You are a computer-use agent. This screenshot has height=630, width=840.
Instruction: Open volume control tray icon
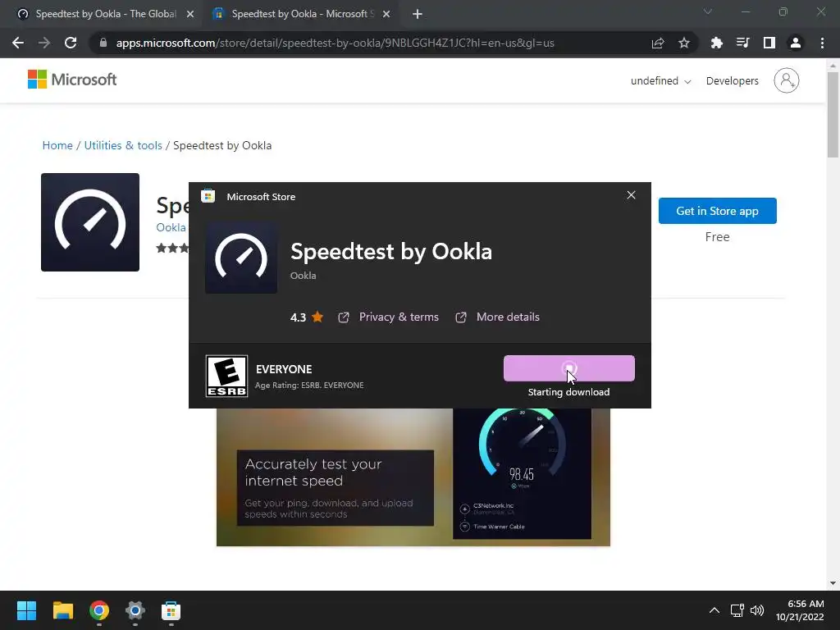(757, 610)
